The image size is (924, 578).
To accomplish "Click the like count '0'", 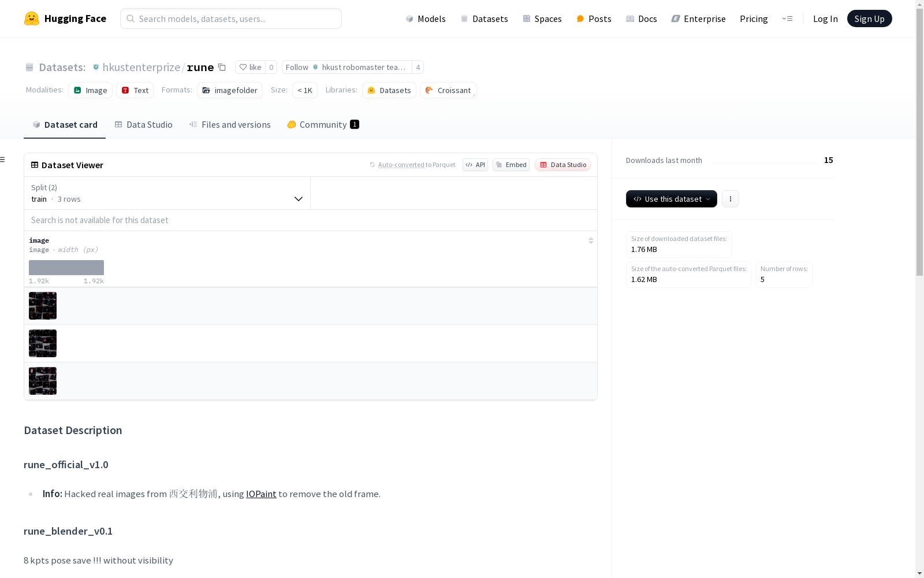I will tap(271, 67).
